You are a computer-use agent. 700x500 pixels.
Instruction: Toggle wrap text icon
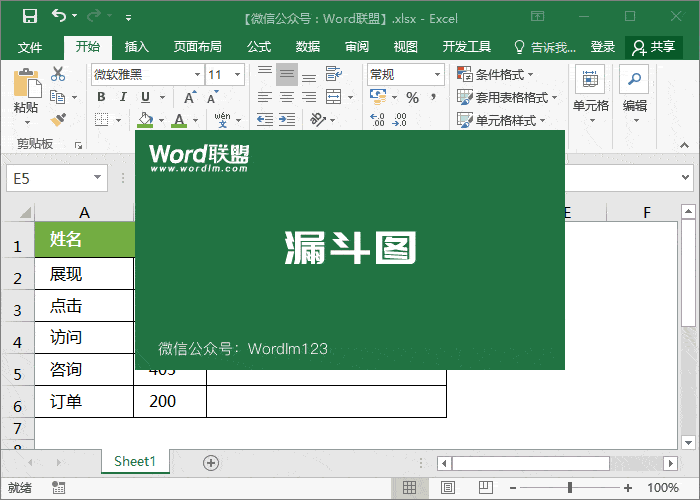coord(333,74)
